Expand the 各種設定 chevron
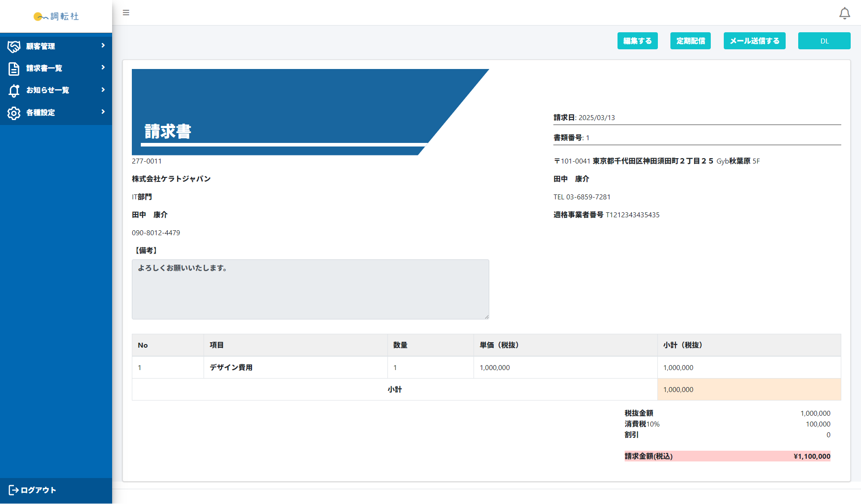Screen dimensions: 861x504 [103, 112]
